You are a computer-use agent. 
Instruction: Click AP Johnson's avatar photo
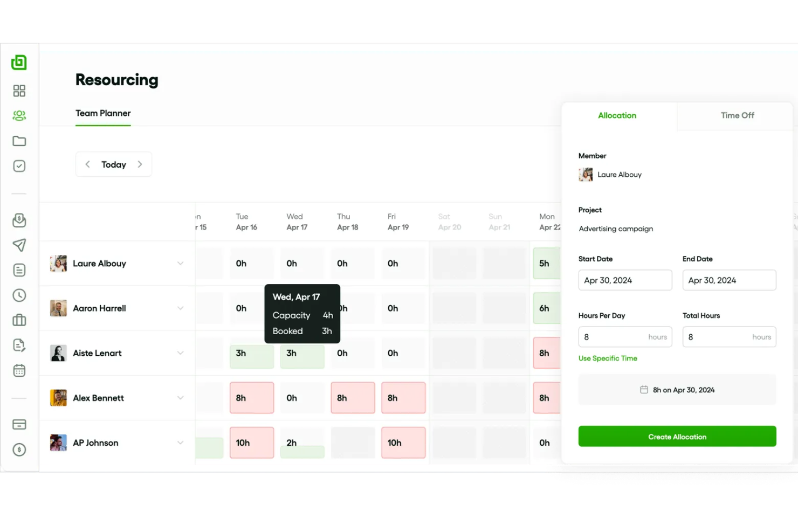58,443
